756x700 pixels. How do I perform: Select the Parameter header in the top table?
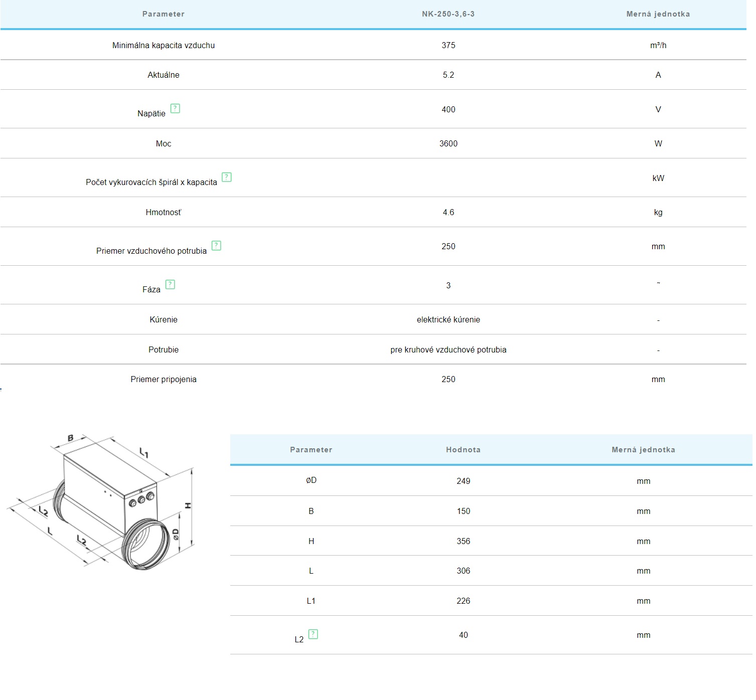point(163,14)
